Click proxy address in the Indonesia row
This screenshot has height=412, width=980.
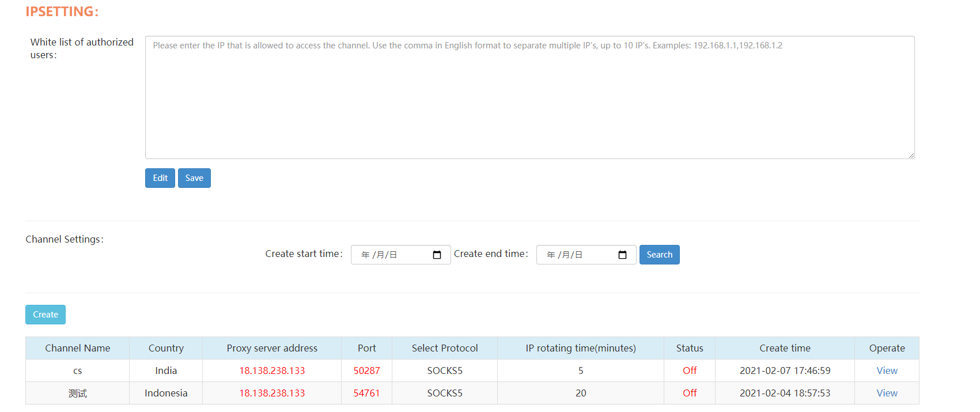(x=272, y=393)
